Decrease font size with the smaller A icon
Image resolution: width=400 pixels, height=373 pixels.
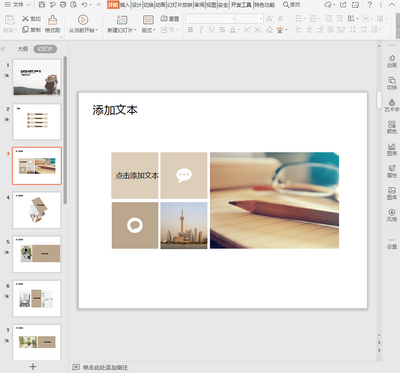pyautogui.click(x=280, y=19)
